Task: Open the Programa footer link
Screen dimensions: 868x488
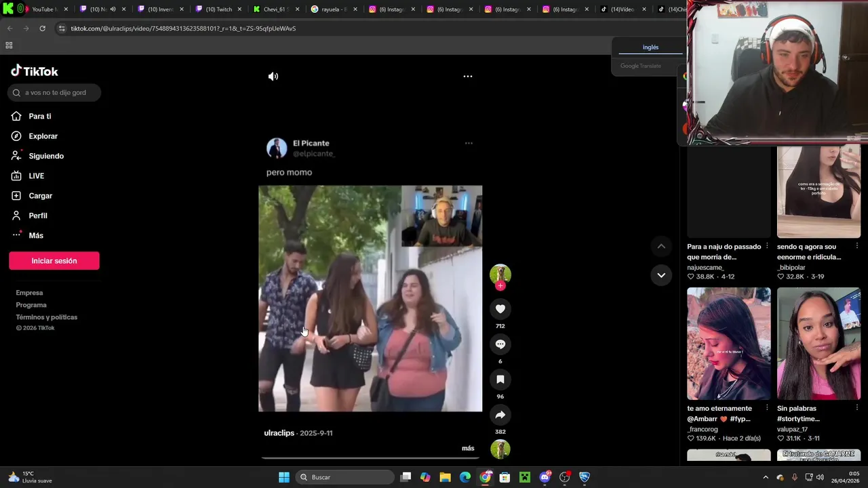Action: [31, 305]
